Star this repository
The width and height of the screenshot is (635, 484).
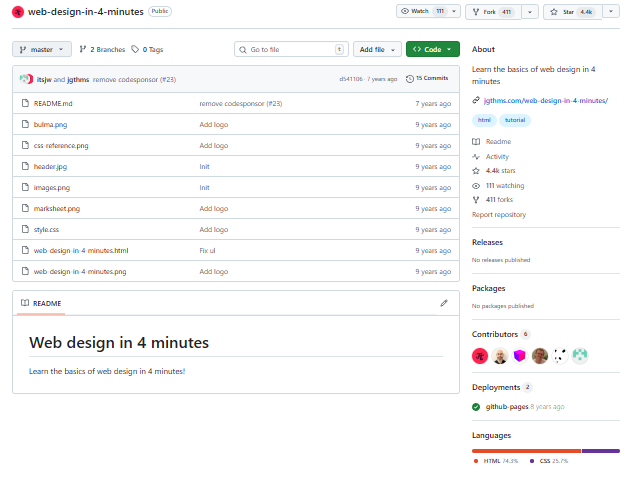[x=573, y=12]
